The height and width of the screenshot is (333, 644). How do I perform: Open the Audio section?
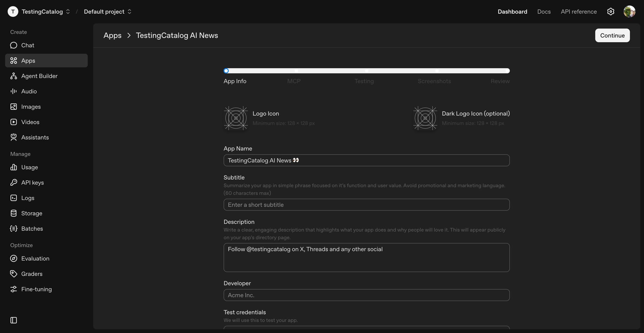(28, 91)
